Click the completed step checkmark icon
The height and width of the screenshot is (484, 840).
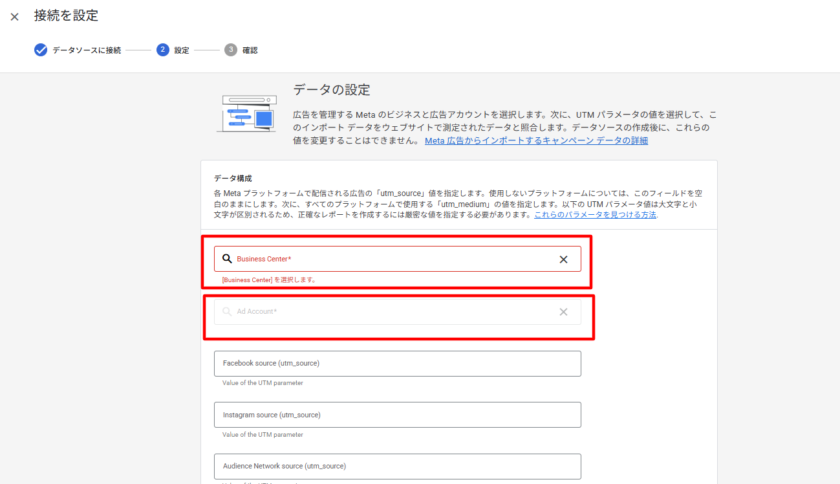(x=40, y=50)
